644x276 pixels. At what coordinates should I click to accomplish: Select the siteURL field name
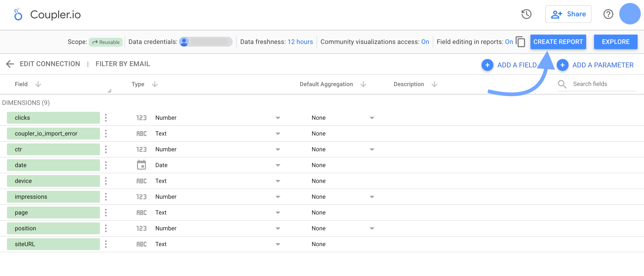53,244
